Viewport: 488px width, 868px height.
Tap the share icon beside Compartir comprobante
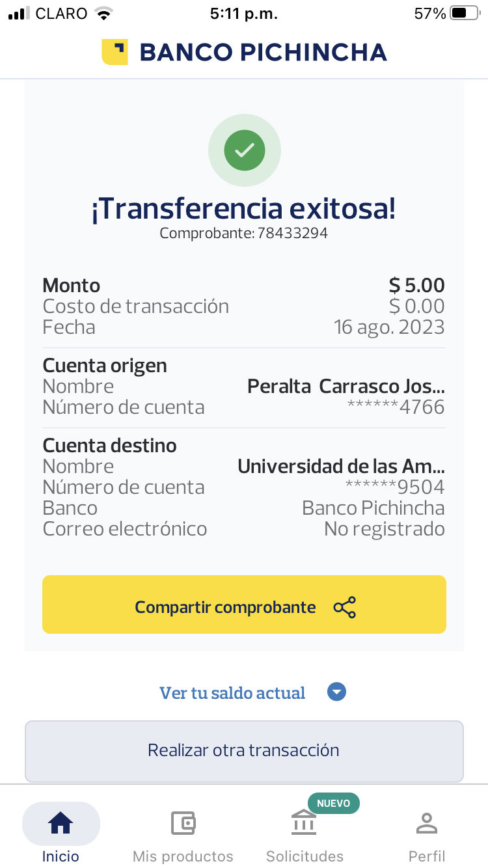tap(344, 607)
